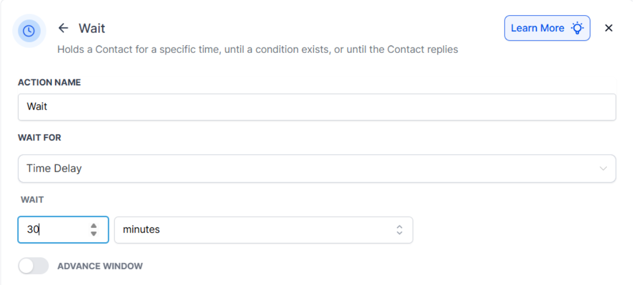This screenshot has width=644, height=285.
Task: Click into the Action Name text field
Action: (317, 107)
